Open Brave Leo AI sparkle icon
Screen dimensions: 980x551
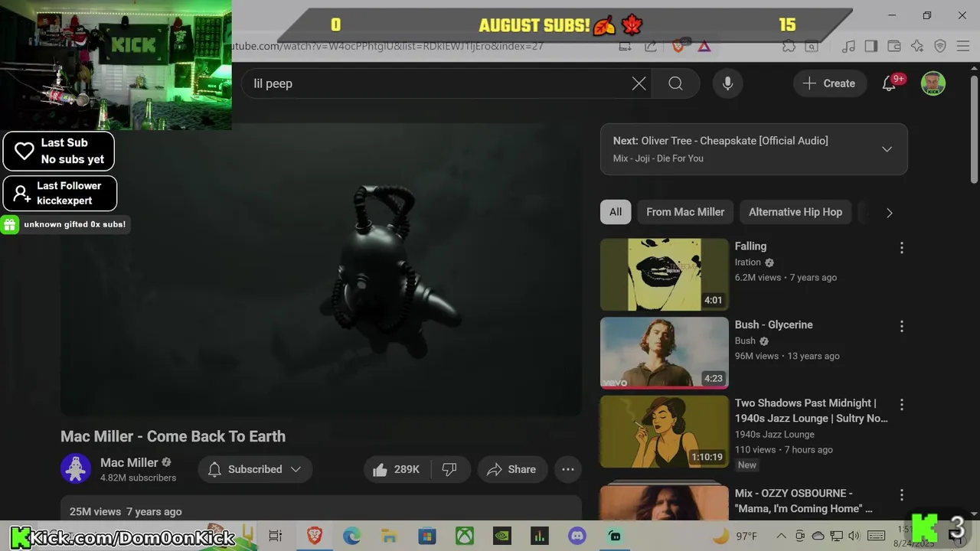pos(917,46)
